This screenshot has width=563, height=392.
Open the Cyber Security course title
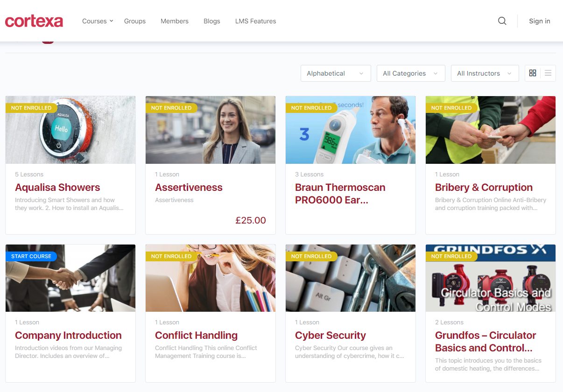pos(331,336)
